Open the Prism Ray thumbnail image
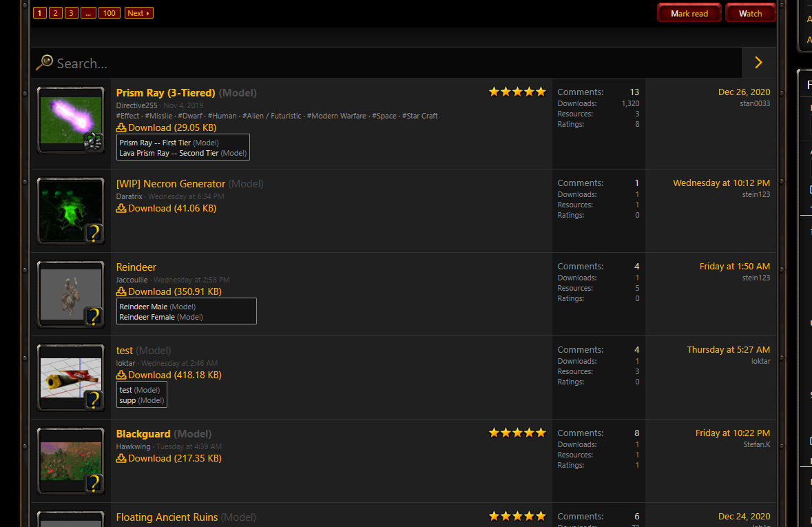This screenshot has height=527, width=812. [x=71, y=120]
